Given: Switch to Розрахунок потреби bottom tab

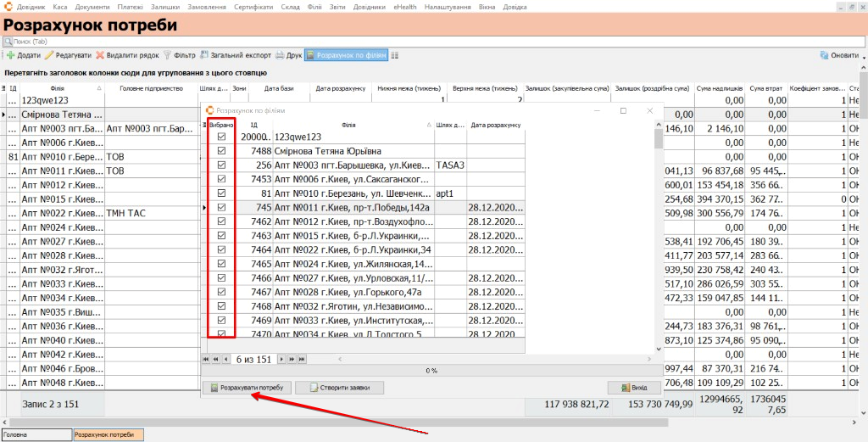Looking at the screenshot, I should 108,435.
